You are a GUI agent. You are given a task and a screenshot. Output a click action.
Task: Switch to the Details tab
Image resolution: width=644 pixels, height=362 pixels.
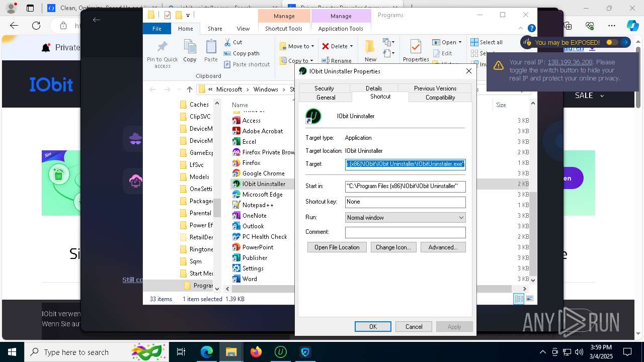(374, 88)
